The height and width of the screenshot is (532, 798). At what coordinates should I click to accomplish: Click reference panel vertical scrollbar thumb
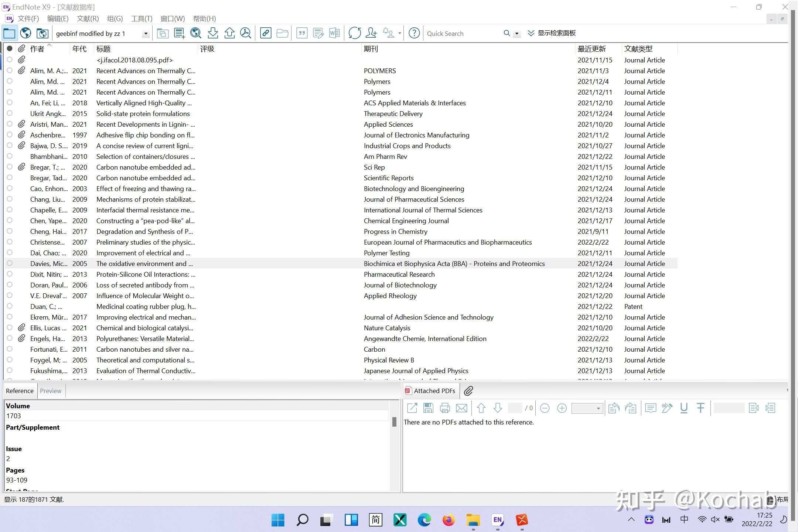394,422
